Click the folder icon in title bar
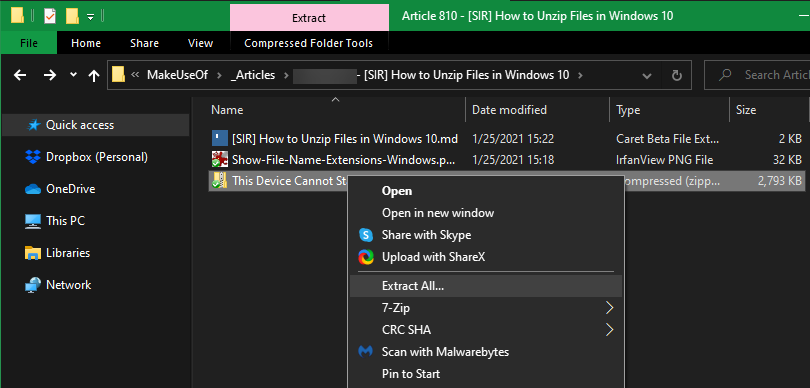The height and width of the screenshot is (388, 810). [x=17, y=16]
